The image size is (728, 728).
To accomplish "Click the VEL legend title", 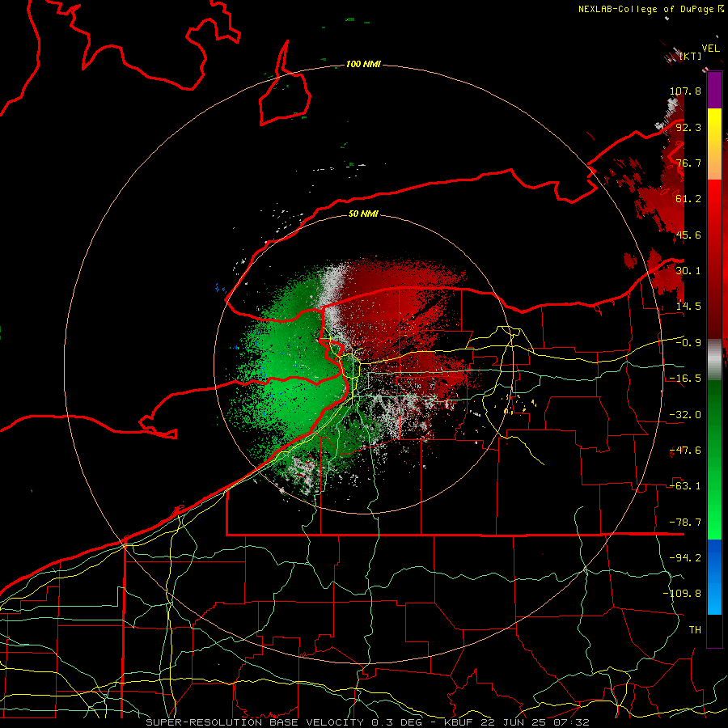I will 710,49.
